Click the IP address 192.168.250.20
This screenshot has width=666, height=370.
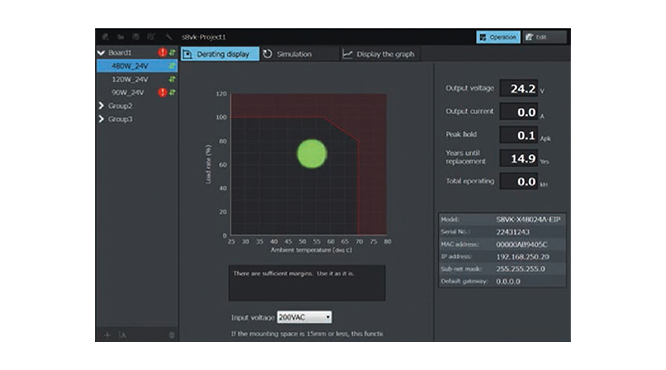[522, 257]
